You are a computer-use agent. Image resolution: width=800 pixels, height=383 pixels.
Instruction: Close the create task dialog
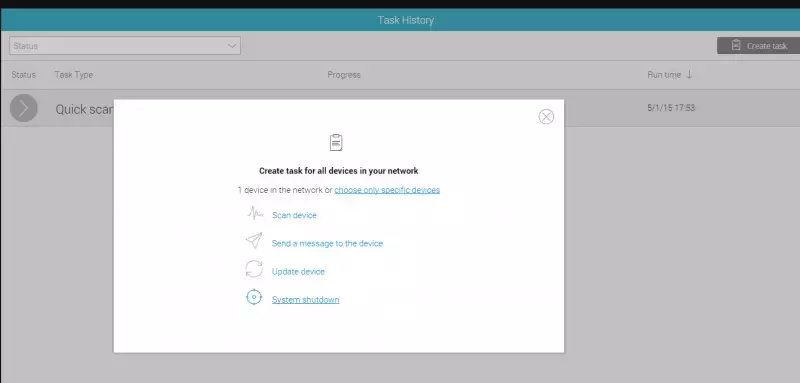point(546,117)
